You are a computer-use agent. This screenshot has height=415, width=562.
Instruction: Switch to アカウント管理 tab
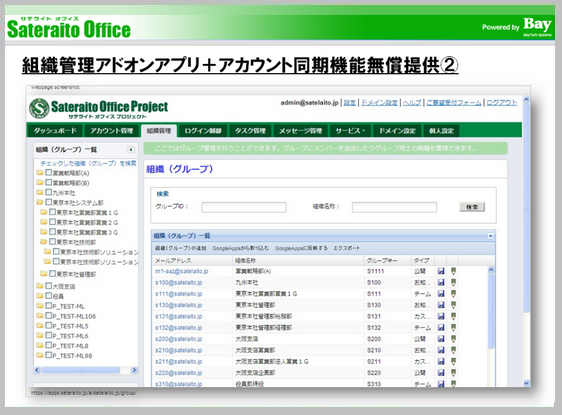pyautogui.click(x=111, y=131)
